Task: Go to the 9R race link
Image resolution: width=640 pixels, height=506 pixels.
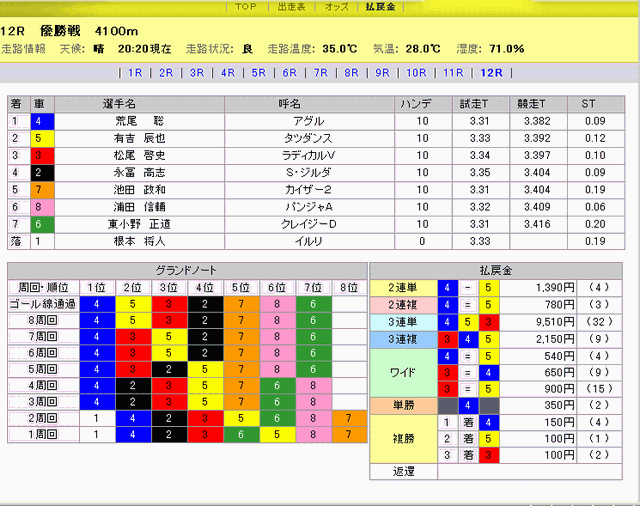Action: 382,73
